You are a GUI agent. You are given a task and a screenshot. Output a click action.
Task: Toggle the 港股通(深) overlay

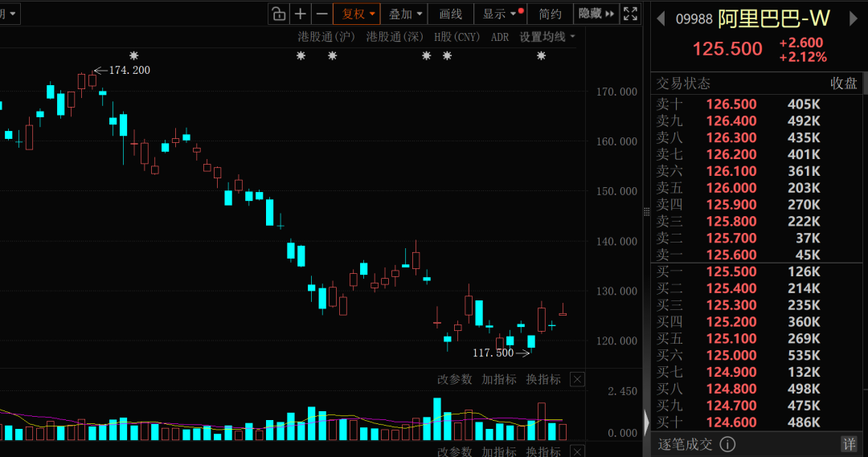(394, 37)
